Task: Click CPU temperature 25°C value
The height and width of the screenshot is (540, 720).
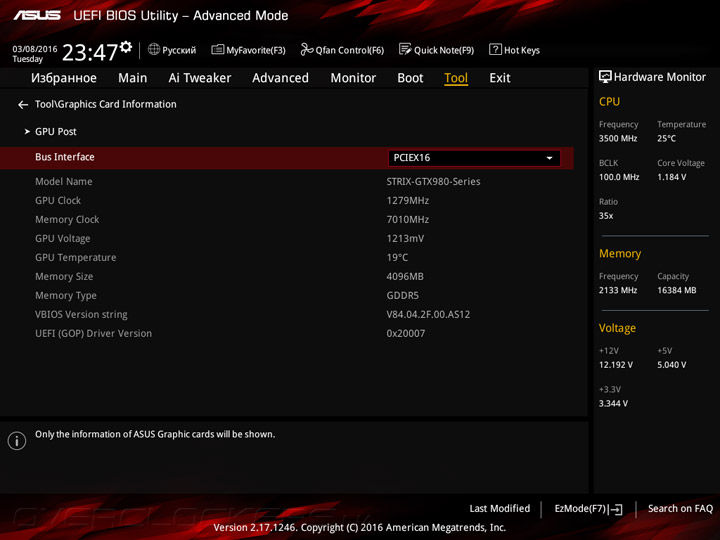Action: [666, 138]
